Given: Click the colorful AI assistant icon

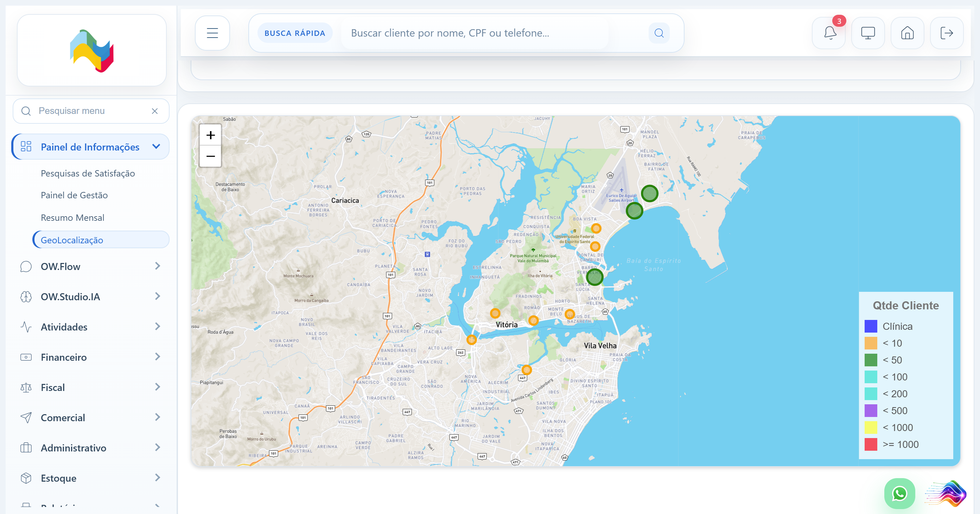Looking at the screenshot, I should coord(946,494).
